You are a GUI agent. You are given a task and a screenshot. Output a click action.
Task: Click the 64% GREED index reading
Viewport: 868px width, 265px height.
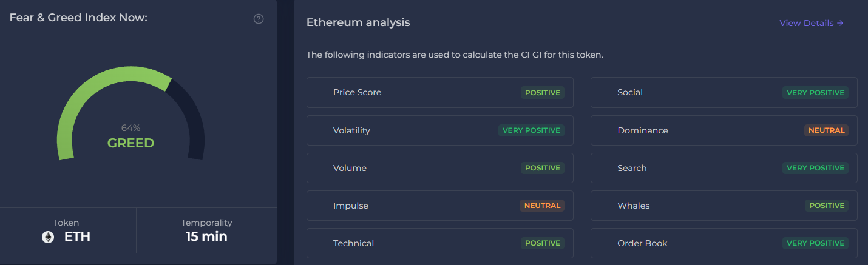pyautogui.click(x=131, y=138)
